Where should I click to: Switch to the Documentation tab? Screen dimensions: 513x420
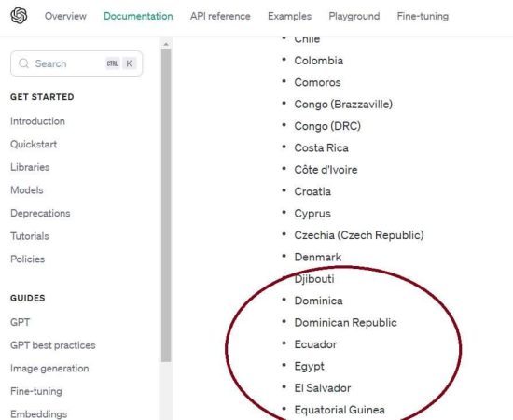click(138, 16)
